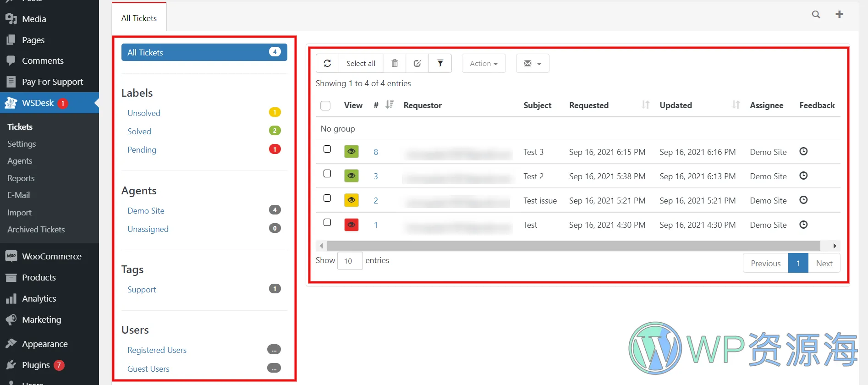
Task: Open the ticket filter funnel icon
Action: pyautogui.click(x=440, y=63)
